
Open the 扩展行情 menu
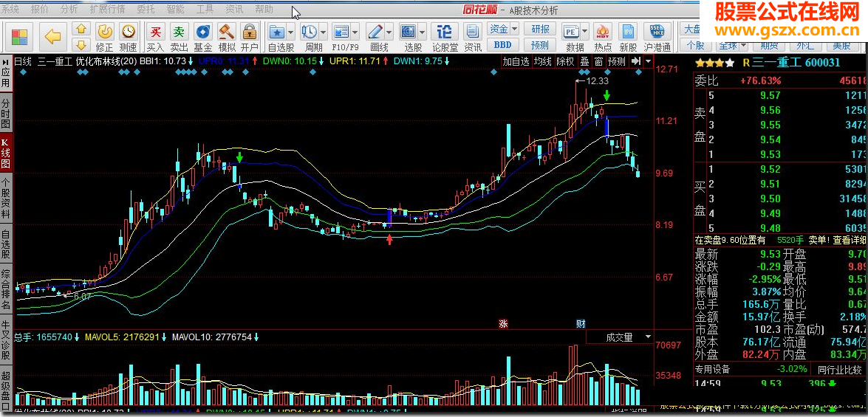107,9
